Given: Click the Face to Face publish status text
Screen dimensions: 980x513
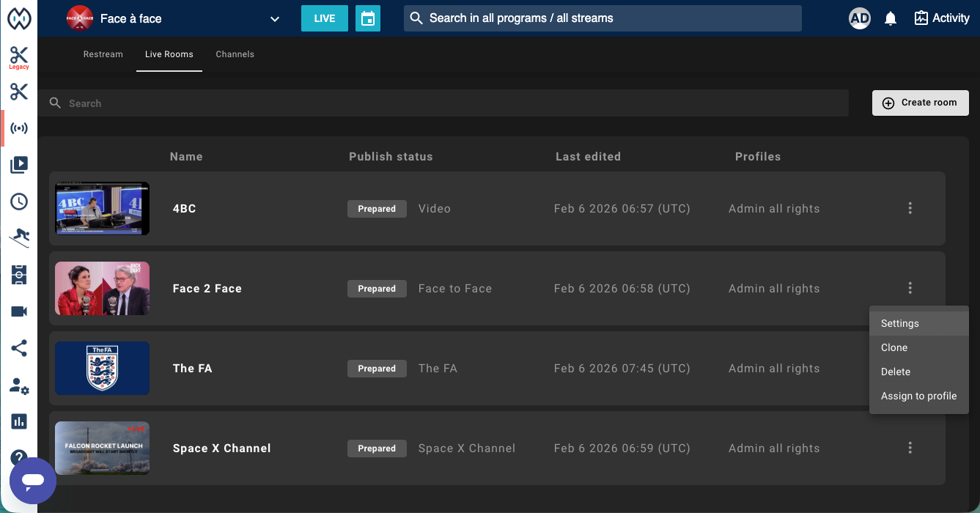Looking at the screenshot, I should pos(455,289).
